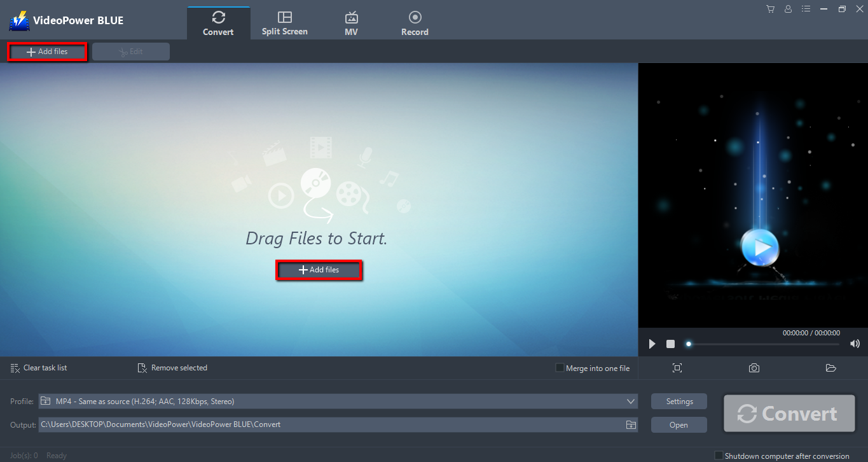This screenshot has height=462, width=868.
Task: Click the fullscreen preview icon
Action: (677, 368)
